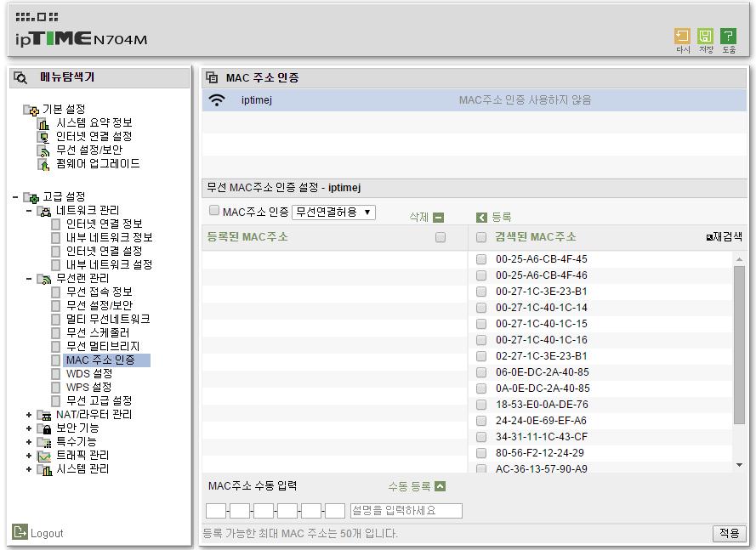Click the iptimej Wi-Fi signal icon
The width and height of the screenshot is (756, 550).
coord(217,99)
